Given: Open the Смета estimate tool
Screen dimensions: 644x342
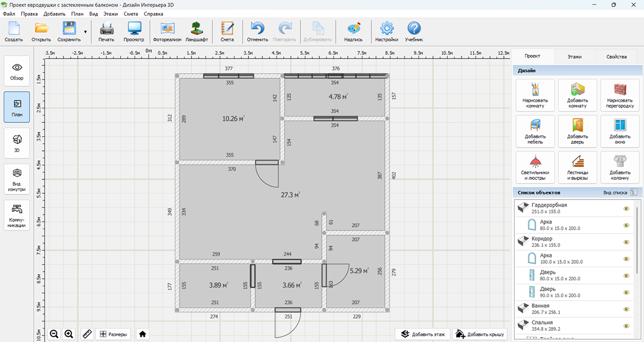Looking at the screenshot, I should coord(227,32).
